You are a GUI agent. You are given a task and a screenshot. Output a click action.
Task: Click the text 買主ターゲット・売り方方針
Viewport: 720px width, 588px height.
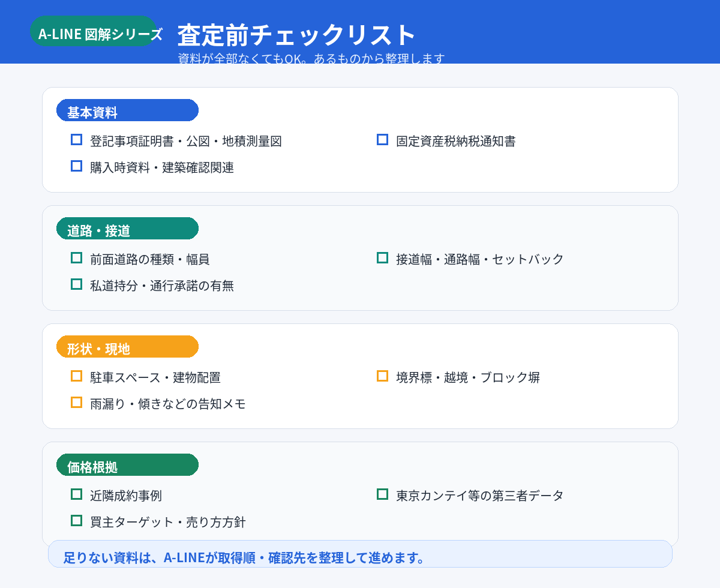tap(168, 523)
